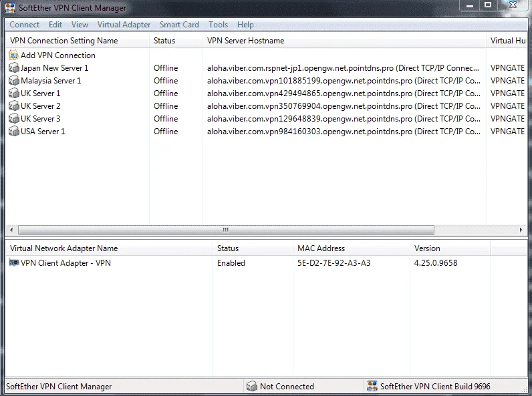Screen dimensions: 532x396
Task: Select the Malaysia Server 1 icon
Action: point(13,80)
